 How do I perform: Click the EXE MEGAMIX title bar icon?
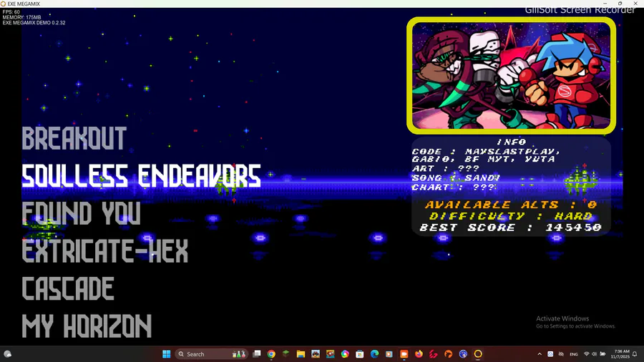pyautogui.click(x=4, y=4)
